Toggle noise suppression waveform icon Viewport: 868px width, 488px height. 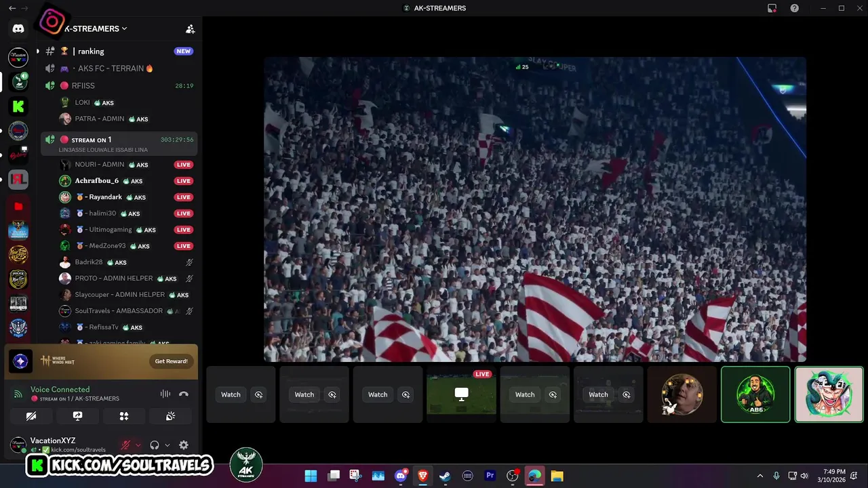point(165,394)
